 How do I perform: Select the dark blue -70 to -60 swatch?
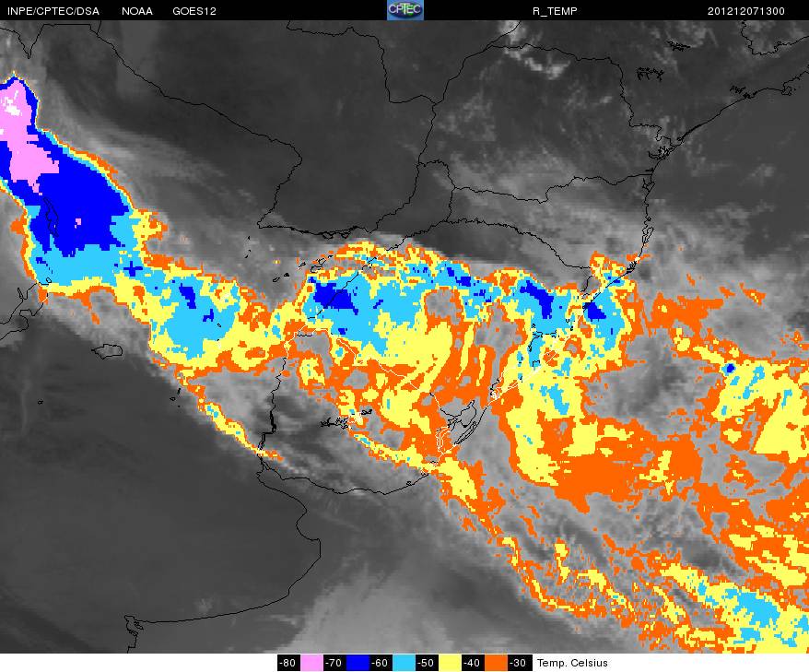click(x=358, y=663)
